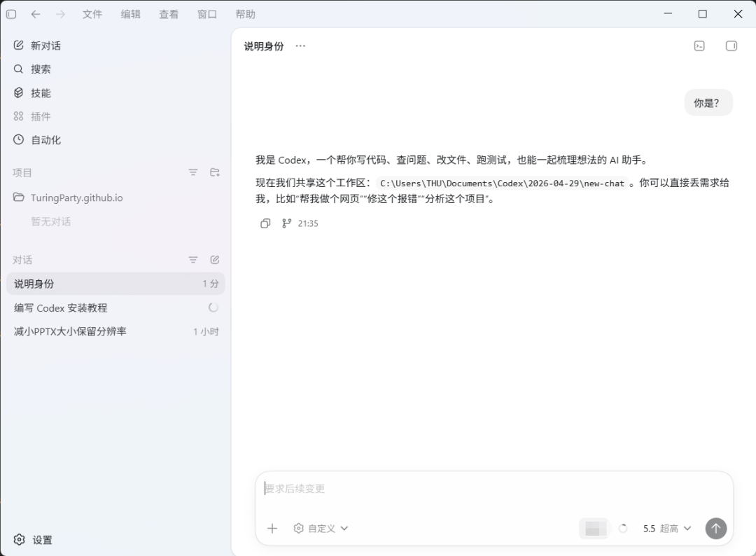756x556 pixels.
Task: Open the 5.5 超高 model dropdown
Action: click(667, 529)
